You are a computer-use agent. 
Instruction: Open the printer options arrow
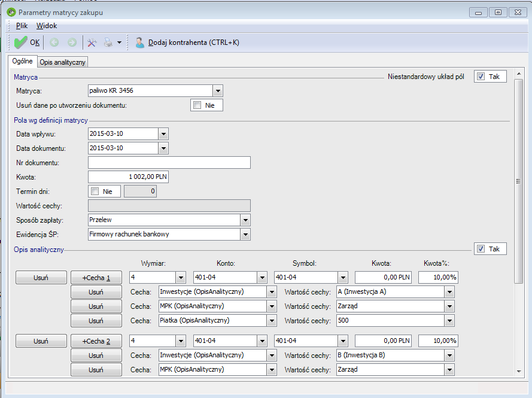pos(120,42)
